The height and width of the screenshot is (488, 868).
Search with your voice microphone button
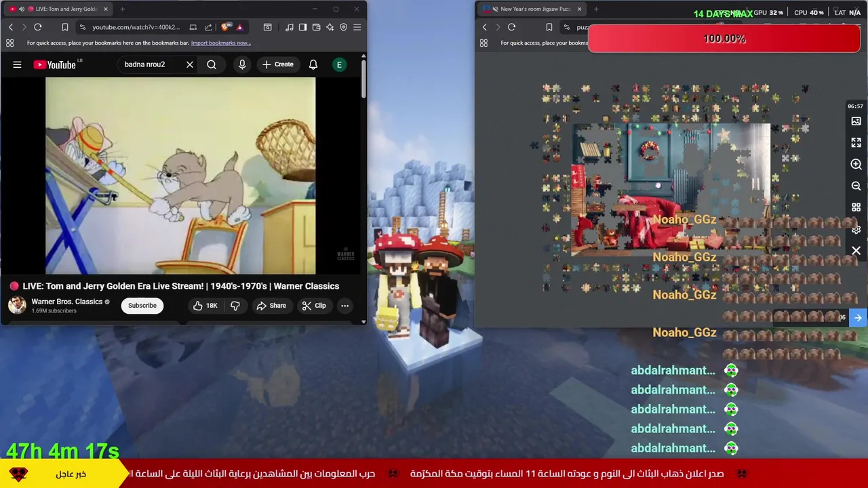pos(242,64)
